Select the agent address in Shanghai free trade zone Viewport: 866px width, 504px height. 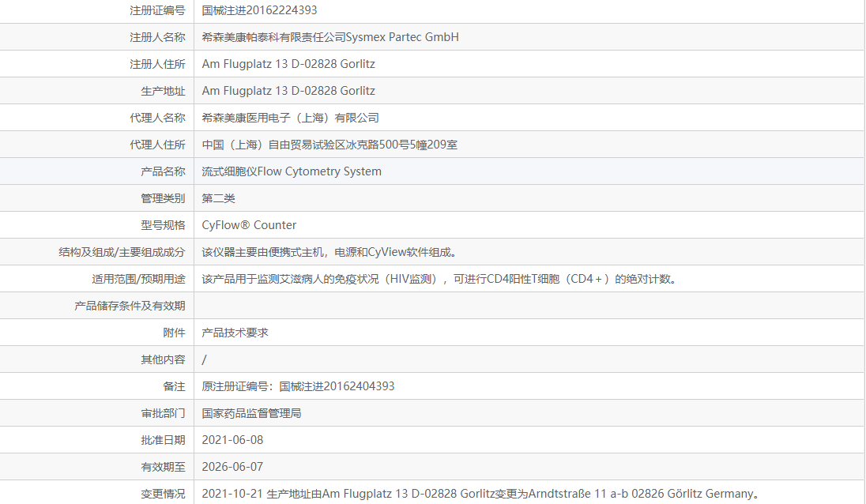click(x=332, y=144)
